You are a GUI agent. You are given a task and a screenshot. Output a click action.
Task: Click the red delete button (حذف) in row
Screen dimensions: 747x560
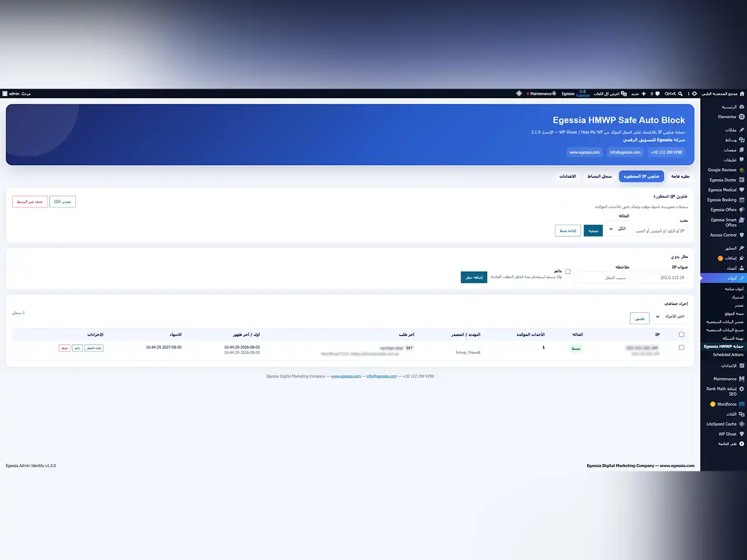point(64,348)
